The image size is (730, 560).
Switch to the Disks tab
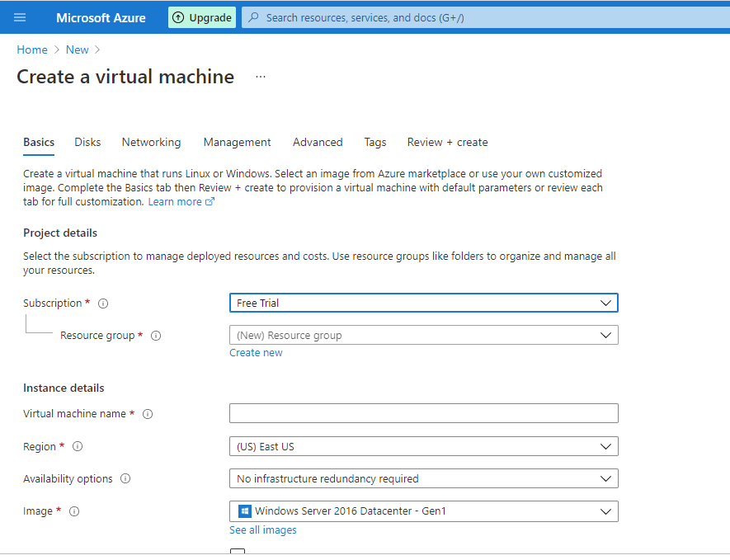87,142
